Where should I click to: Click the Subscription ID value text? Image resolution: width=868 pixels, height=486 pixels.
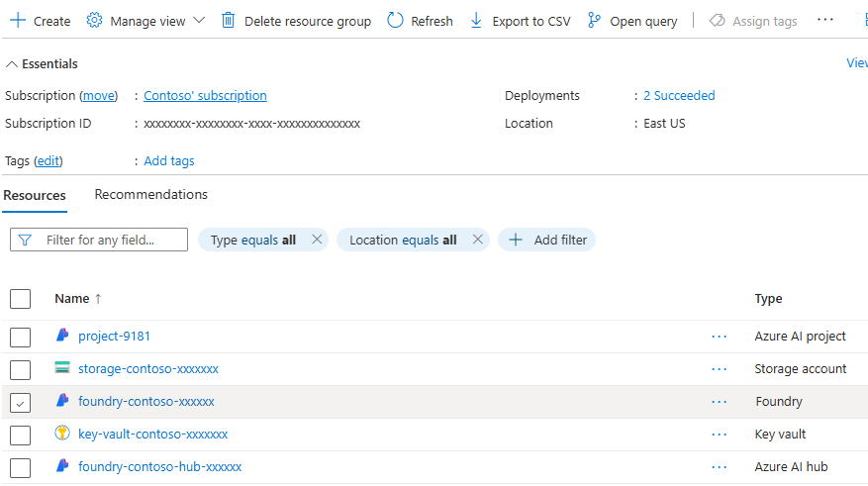(251, 124)
